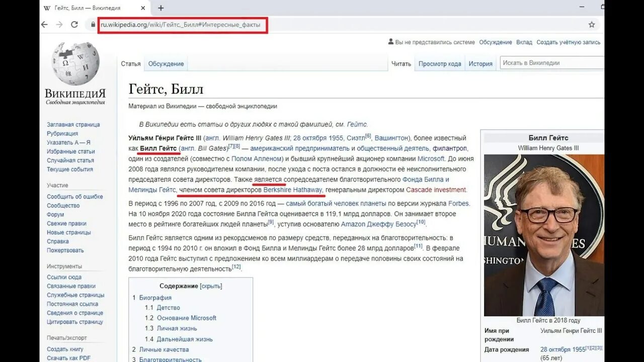This screenshot has width=644, height=362.
Task: Go to Заглавная страница in sidebar
Action: (x=73, y=125)
